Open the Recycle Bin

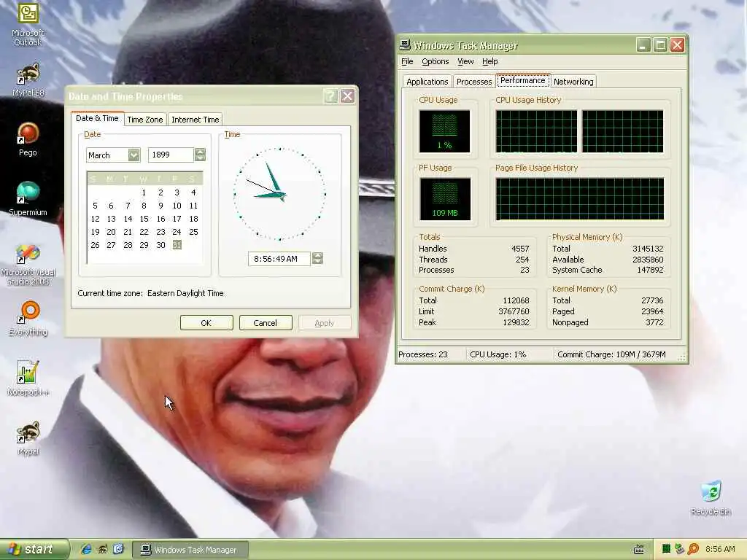click(x=711, y=498)
